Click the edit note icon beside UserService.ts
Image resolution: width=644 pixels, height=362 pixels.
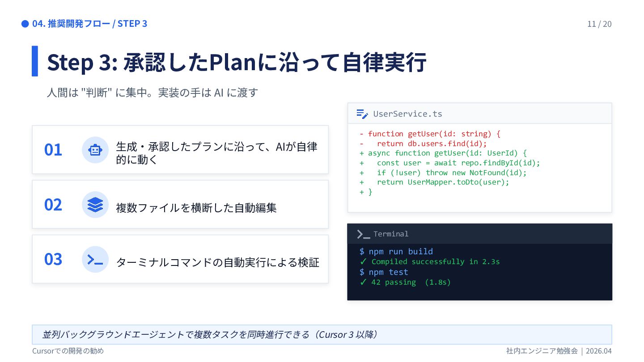click(x=362, y=114)
